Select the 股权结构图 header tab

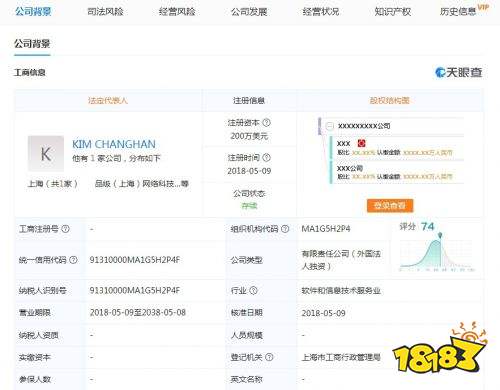(389, 100)
